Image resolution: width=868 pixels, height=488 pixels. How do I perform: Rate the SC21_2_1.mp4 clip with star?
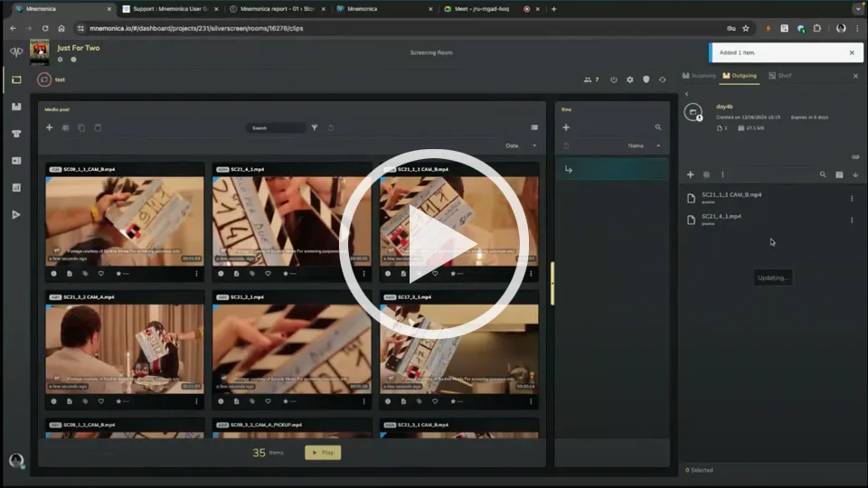point(286,401)
